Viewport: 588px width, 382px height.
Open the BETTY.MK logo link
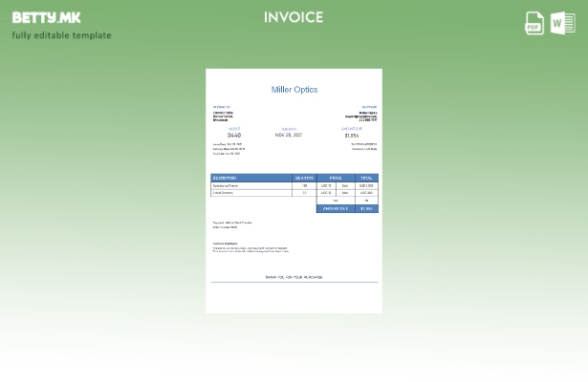(x=46, y=17)
